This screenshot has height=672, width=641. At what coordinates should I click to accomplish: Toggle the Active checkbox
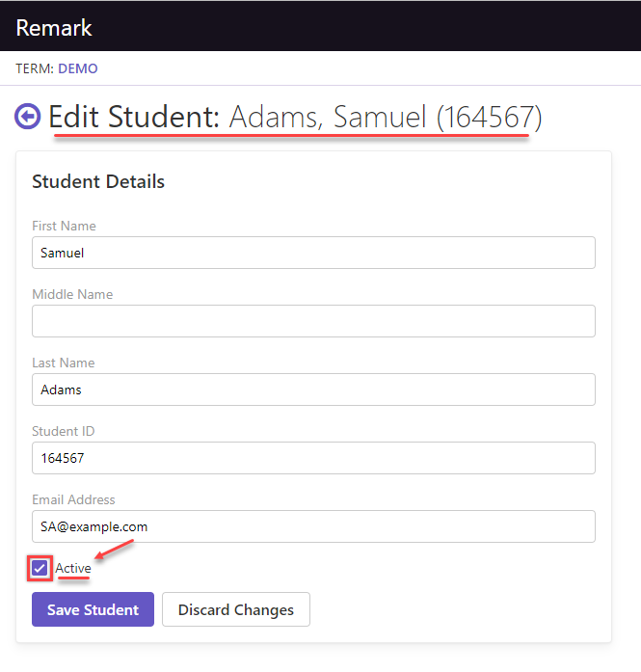[x=40, y=568]
